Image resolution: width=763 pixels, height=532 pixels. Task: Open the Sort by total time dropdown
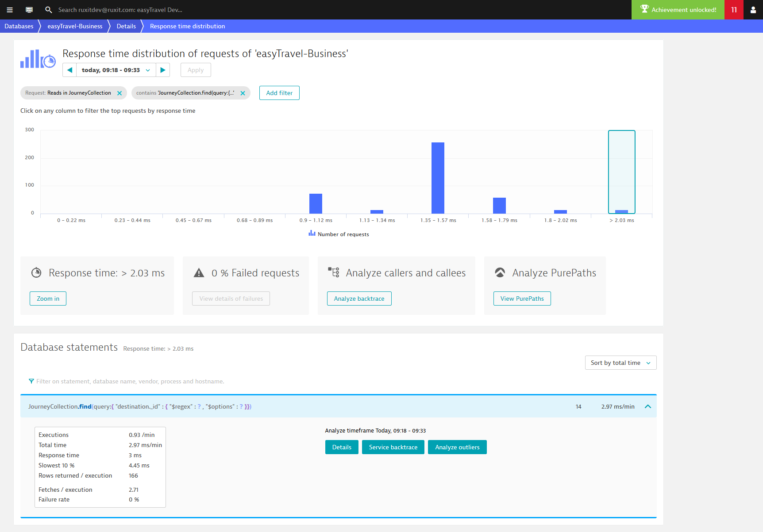click(620, 363)
